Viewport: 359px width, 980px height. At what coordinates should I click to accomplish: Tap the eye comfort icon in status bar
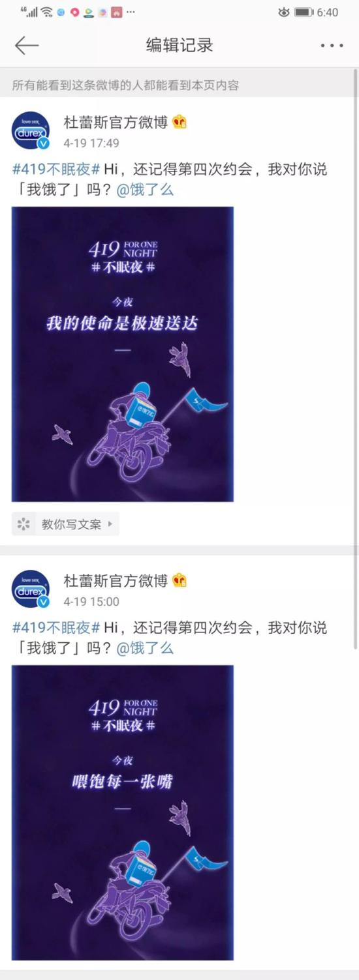click(283, 12)
